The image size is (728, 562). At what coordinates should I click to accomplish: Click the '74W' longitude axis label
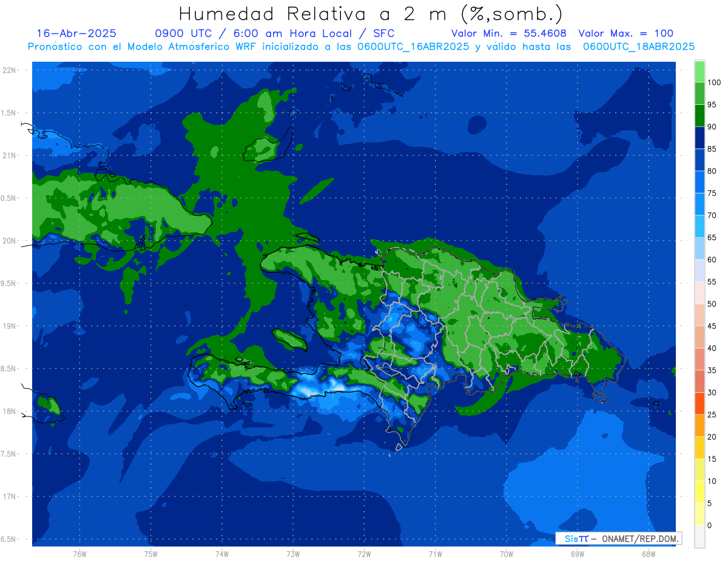[222, 554]
